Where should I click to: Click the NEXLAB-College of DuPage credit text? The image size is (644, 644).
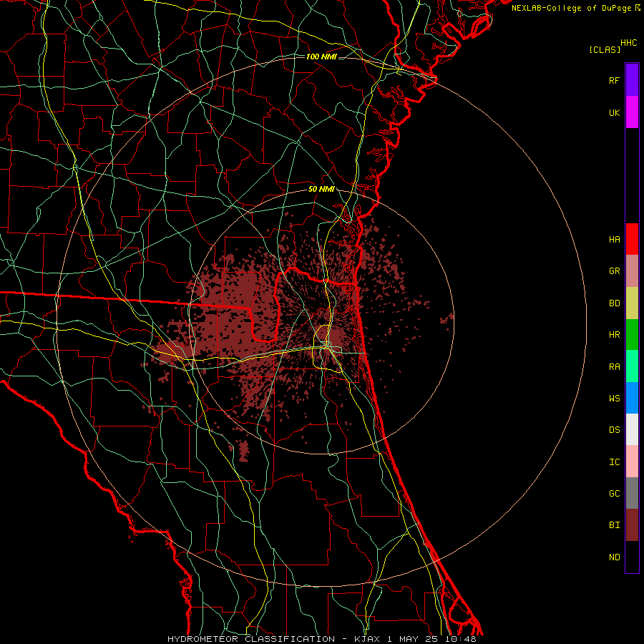coord(571,8)
